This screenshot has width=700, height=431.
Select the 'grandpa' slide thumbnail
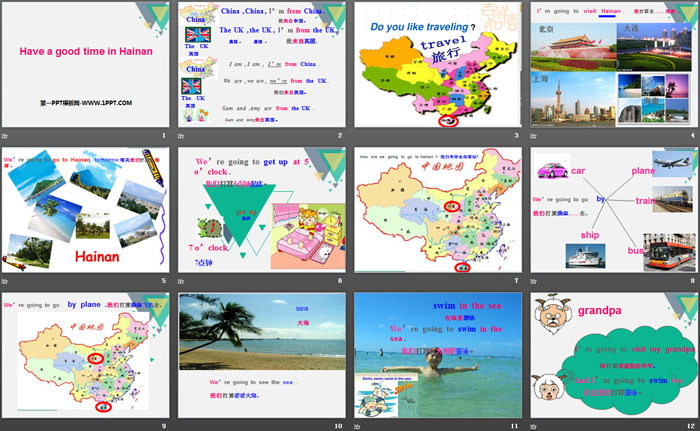tap(614, 355)
